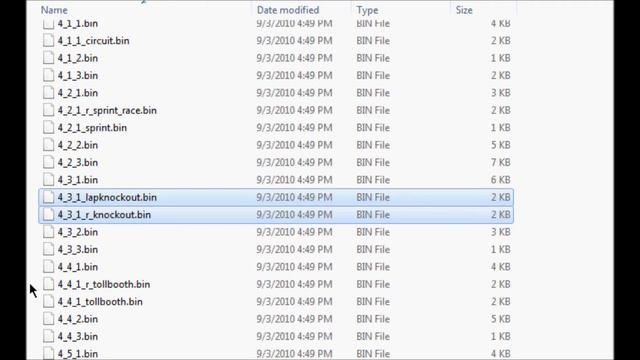640x360 pixels.
Task: Click the file icon of 4_1_3.bin
Action: 49,75
